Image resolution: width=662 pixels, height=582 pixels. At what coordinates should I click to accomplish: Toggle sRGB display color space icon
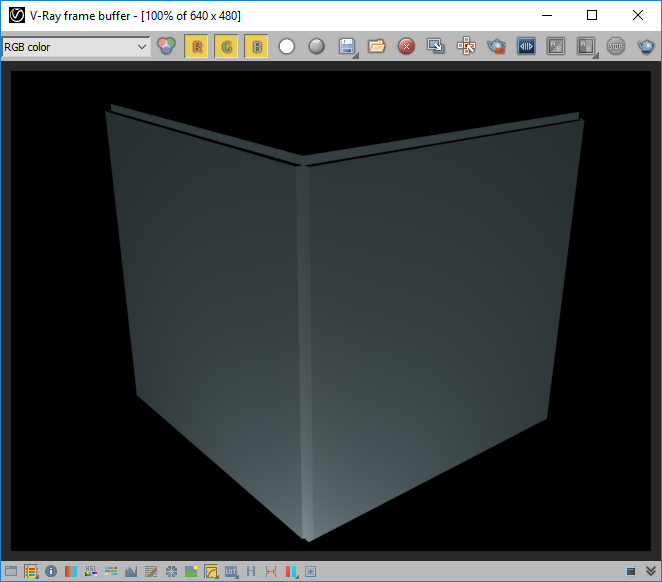[211, 571]
